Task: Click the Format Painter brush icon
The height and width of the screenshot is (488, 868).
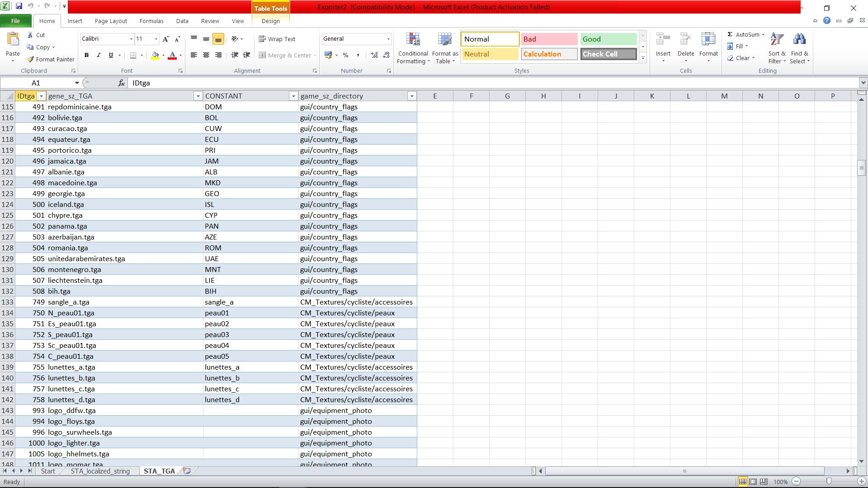Action: click(30, 59)
